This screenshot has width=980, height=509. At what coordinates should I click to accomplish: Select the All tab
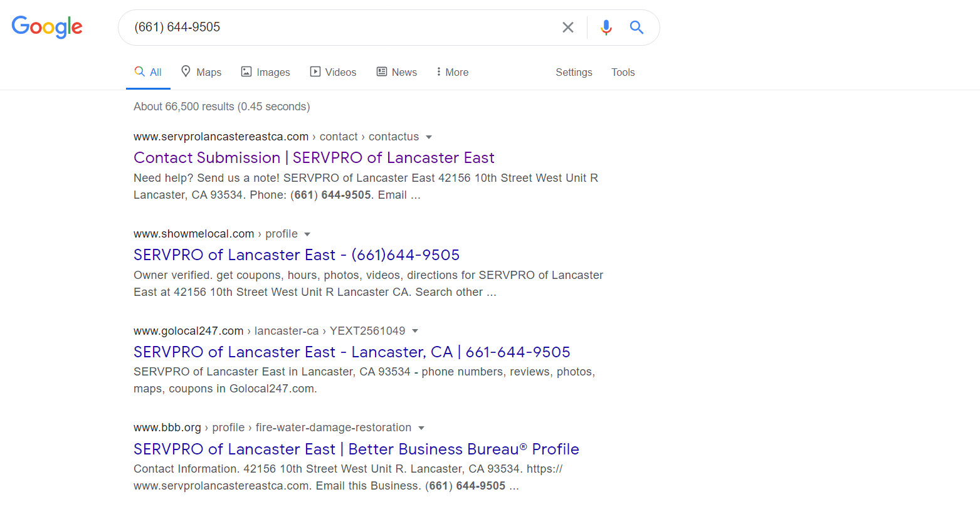pos(148,72)
